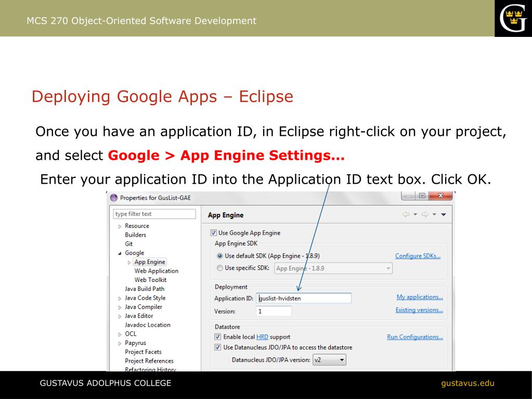This screenshot has width=532, height=399.
Task: Expand the Java Editor node
Action: click(120, 317)
